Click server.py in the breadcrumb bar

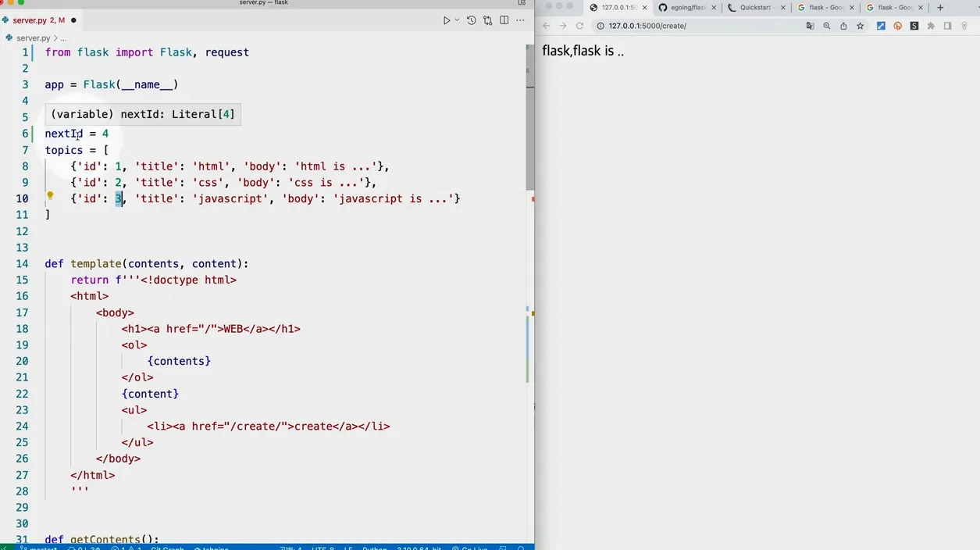click(33, 37)
